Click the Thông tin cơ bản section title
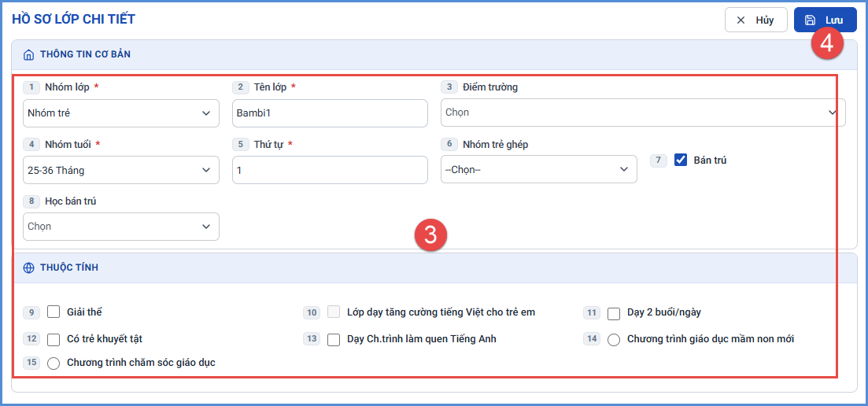Image resolution: width=868 pixels, height=406 pixels. (x=85, y=55)
